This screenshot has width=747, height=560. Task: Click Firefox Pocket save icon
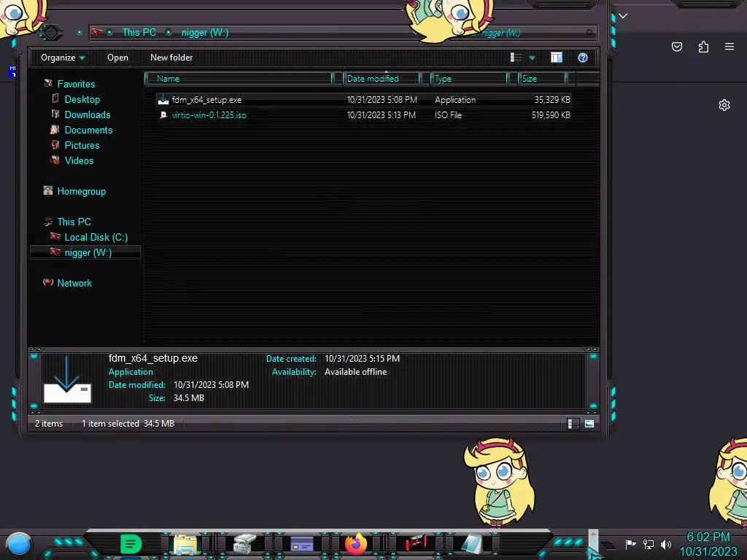(x=677, y=47)
